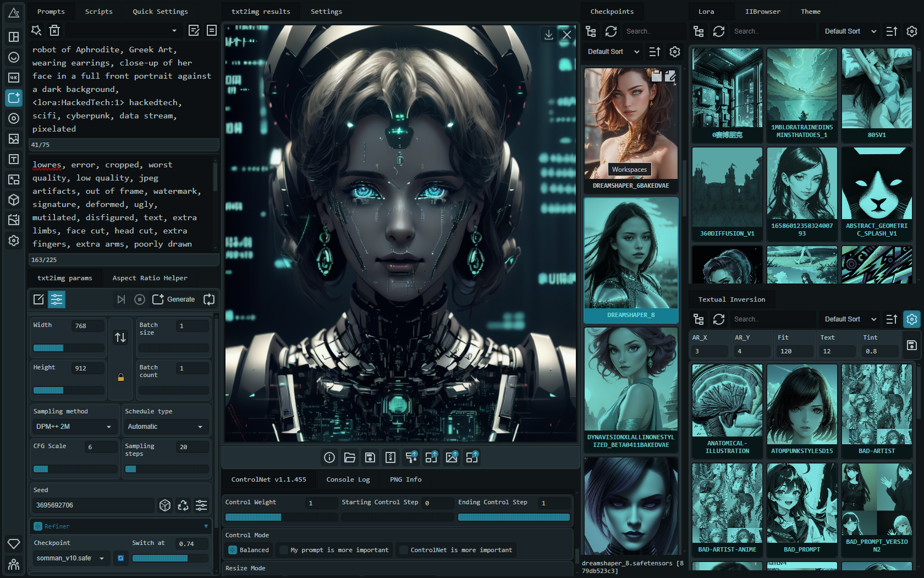Open the Sampling method DPM++ 2M dropdown

pyautogui.click(x=74, y=427)
